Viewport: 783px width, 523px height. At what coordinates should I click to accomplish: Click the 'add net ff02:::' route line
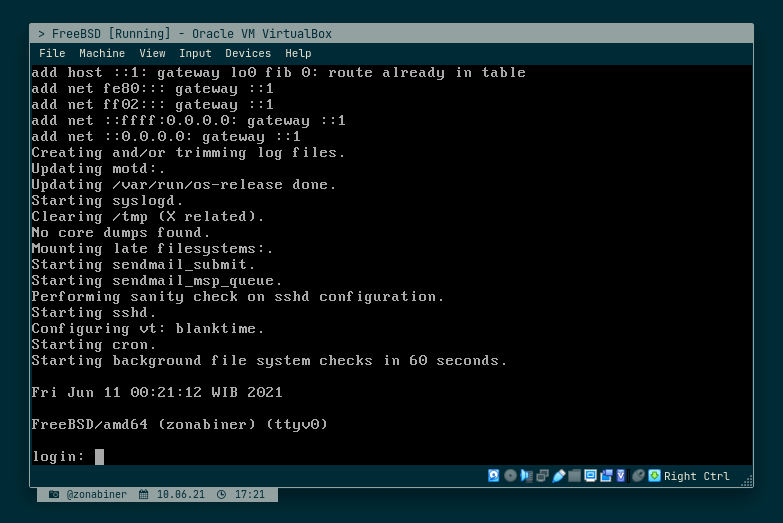click(152, 105)
